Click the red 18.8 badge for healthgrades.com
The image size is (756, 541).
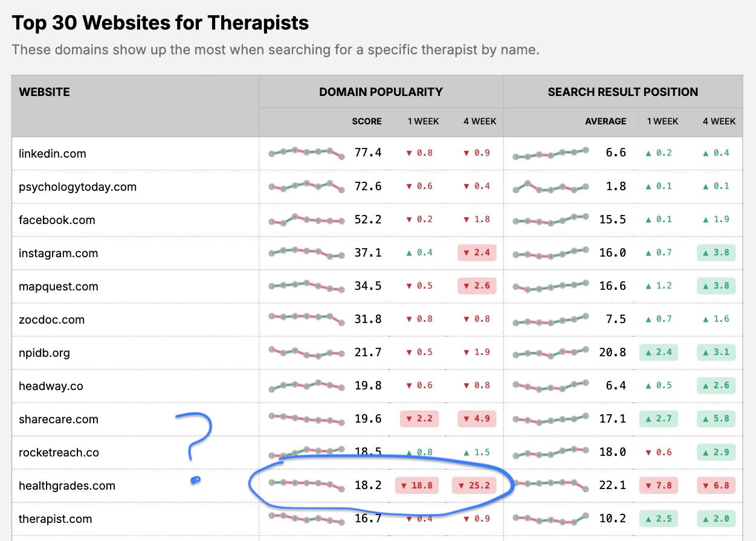(x=417, y=485)
